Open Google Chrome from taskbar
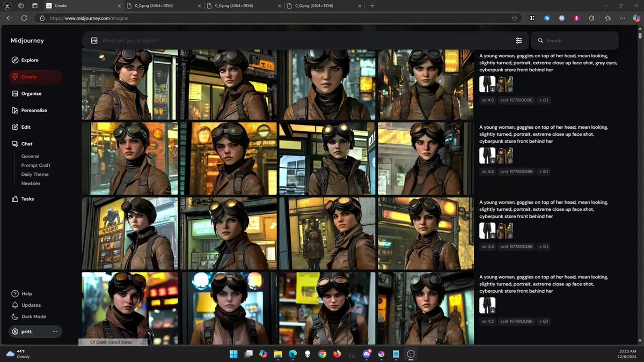 click(322, 354)
